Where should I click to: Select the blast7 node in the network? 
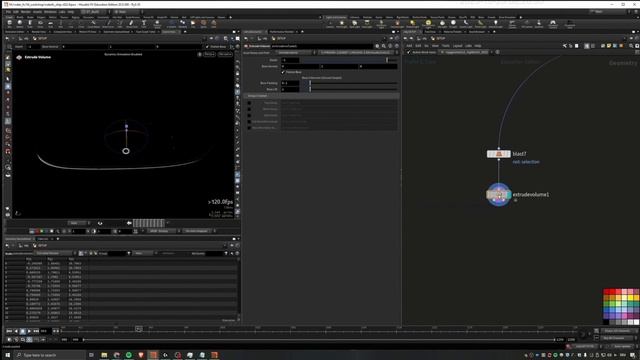coord(498,154)
